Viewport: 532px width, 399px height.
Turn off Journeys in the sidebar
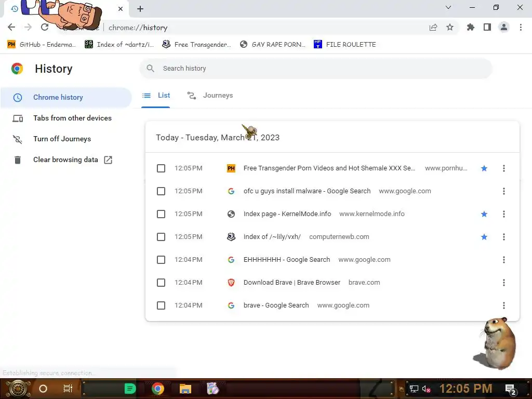pos(62,139)
